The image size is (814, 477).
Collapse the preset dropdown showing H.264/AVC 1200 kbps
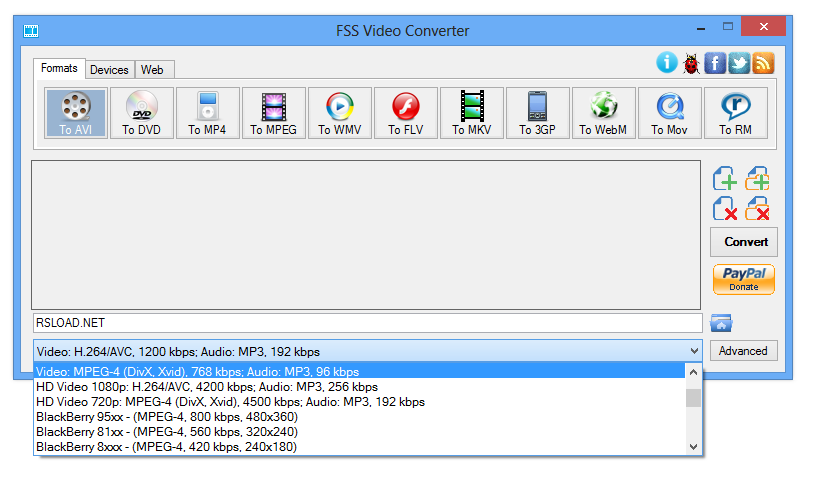tap(694, 351)
